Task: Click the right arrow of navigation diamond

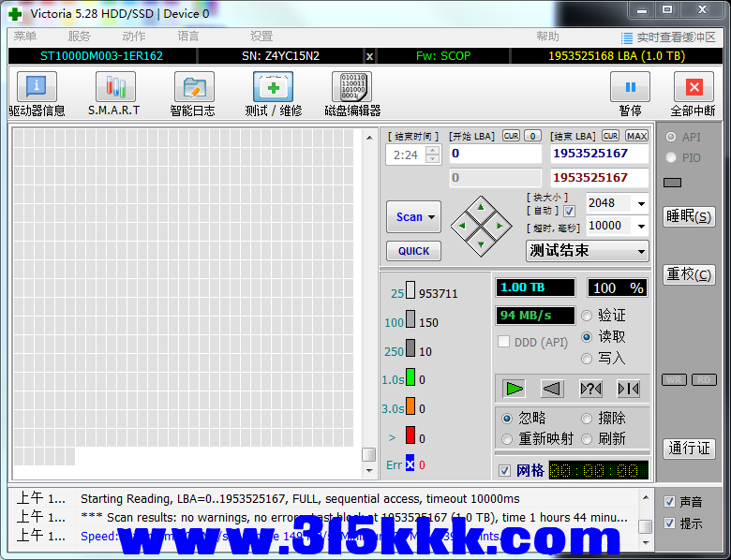Action: [x=500, y=226]
